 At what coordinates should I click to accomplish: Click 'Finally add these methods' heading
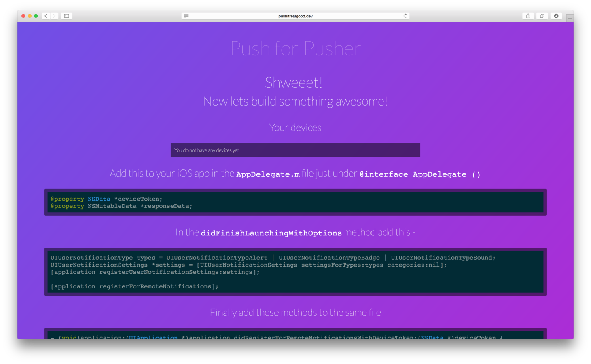point(295,313)
